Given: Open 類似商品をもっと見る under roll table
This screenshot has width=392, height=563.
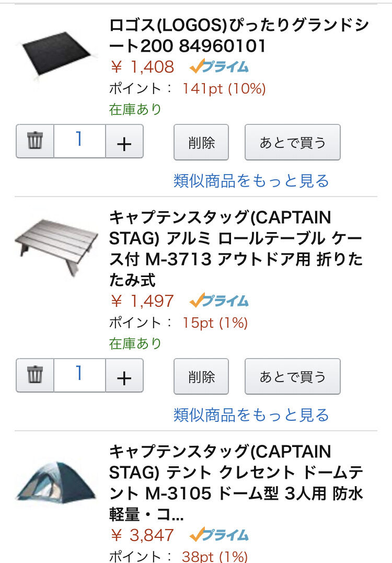Looking at the screenshot, I should [x=251, y=415].
